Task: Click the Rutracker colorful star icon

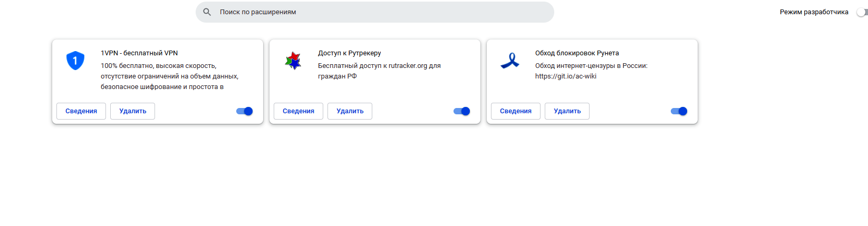Action: pos(293,61)
